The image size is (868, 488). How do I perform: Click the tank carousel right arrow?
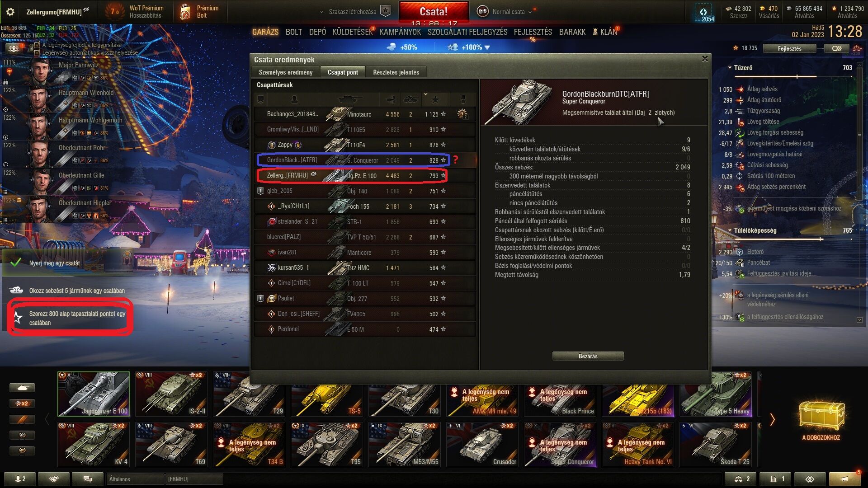click(772, 420)
